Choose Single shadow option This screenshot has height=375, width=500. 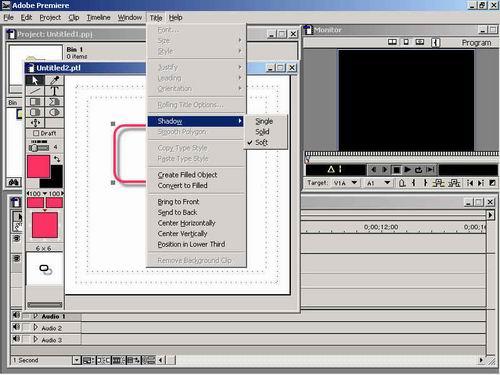[264, 121]
